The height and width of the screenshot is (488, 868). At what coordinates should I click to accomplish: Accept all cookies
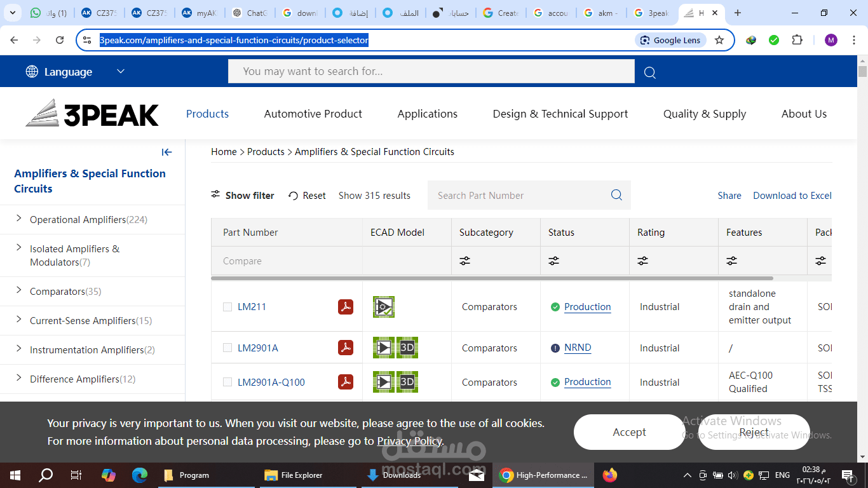tap(629, 432)
